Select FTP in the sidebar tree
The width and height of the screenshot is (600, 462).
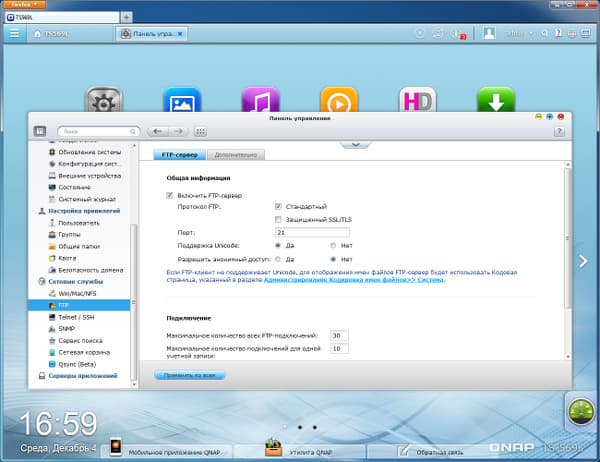point(79,305)
